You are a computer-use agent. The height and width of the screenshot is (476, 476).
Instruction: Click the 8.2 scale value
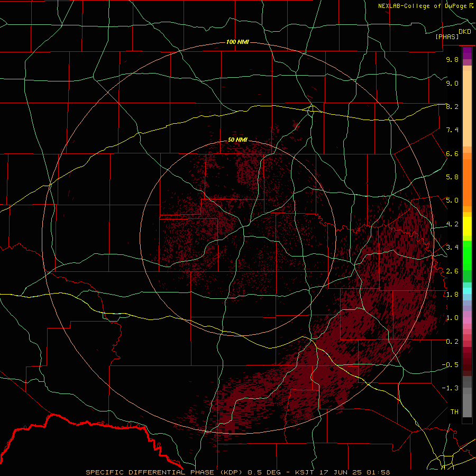452,106
